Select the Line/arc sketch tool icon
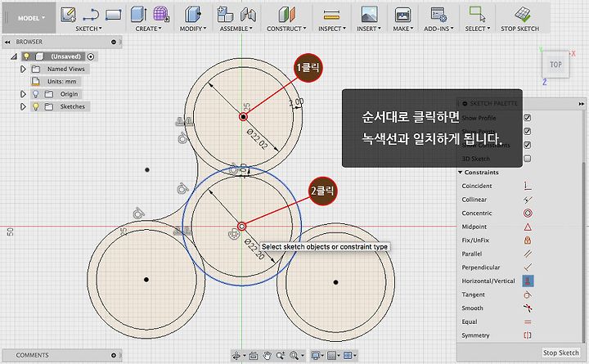Viewport: 589px width, 364px height. pos(91,15)
